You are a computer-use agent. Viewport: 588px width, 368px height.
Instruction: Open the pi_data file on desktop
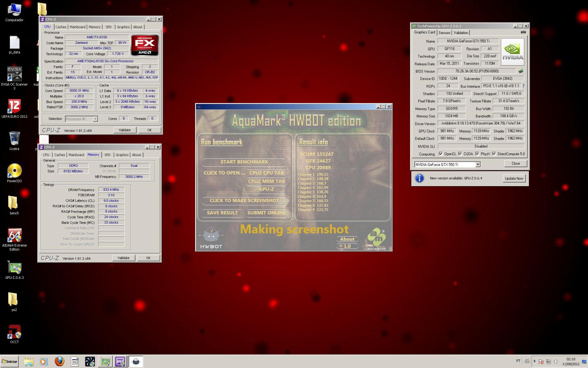(14, 45)
